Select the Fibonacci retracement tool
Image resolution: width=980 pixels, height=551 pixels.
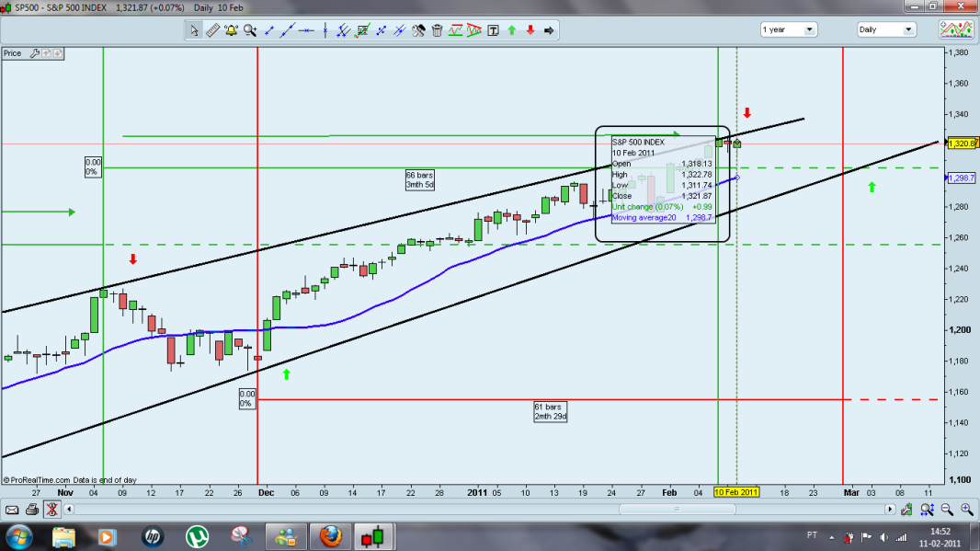click(x=362, y=30)
